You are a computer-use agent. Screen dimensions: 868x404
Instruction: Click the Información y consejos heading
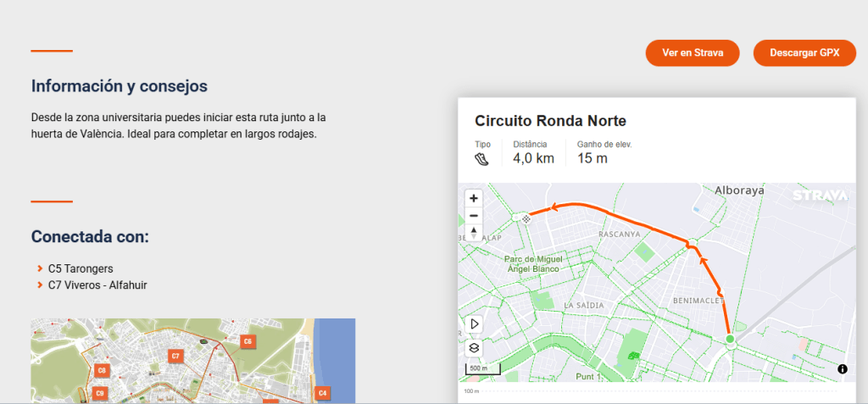119,86
